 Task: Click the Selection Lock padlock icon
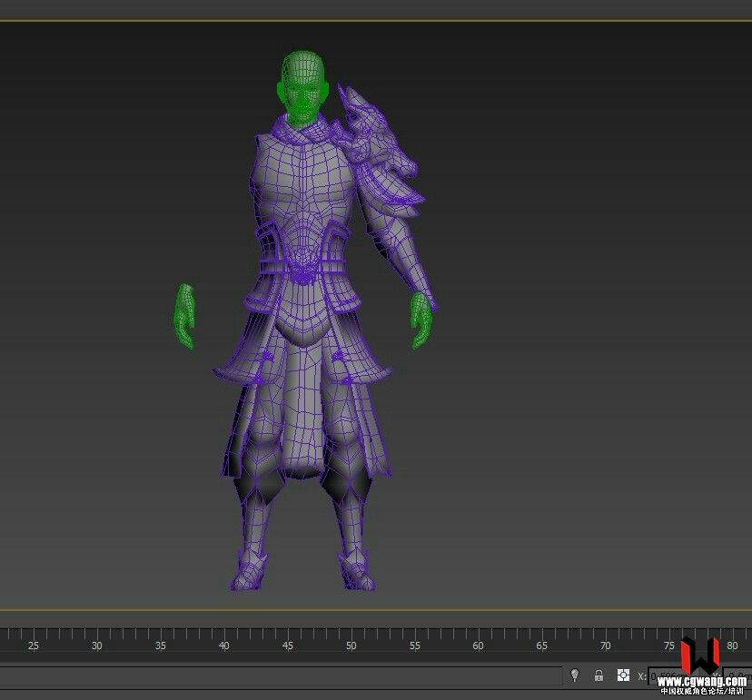pyautogui.click(x=599, y=675)
